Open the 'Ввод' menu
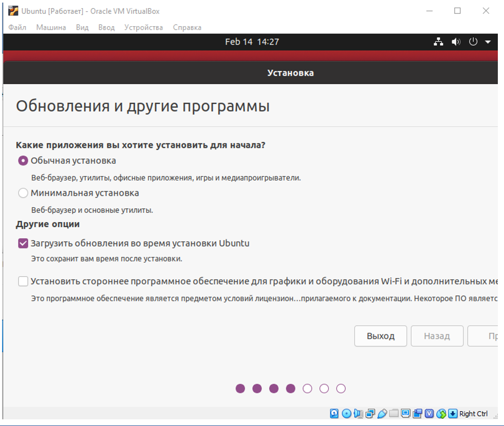This screenshot has height=426, width=504. [106, 27]
